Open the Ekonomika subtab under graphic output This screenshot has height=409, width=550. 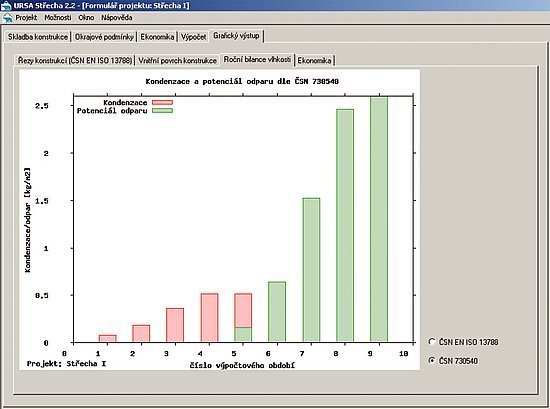coord(314,60)
